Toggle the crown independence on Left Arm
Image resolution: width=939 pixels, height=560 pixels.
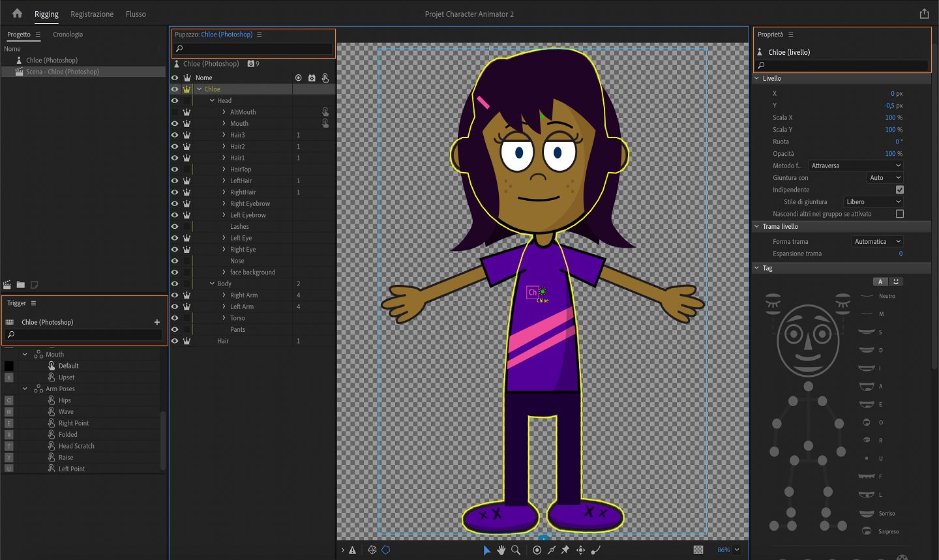pyautogui.click(x=187, y=306)
